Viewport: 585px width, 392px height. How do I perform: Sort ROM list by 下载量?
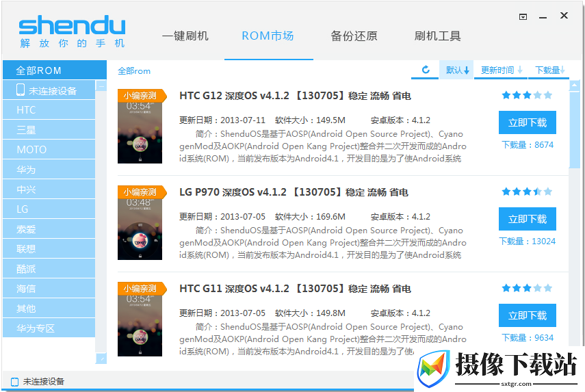549,70
